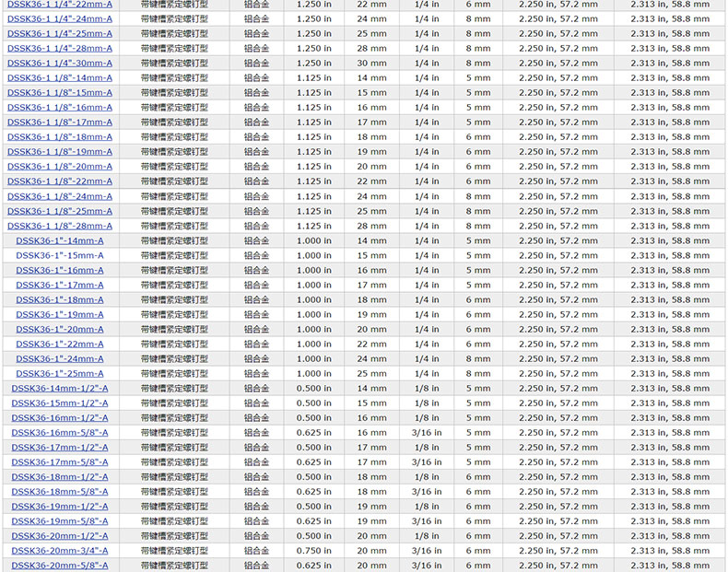Select the DSSK36-16mm-5/8"-A part
The height and width of the screenshot is (572, 728).
[x=60, y=432]
